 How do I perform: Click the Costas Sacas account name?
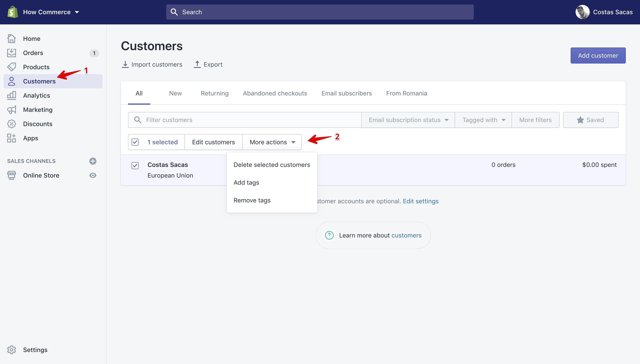[613, 12]
